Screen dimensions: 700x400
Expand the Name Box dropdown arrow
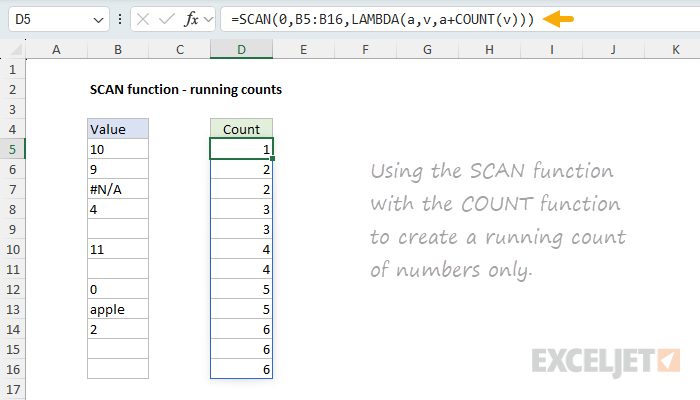point(96,20)
